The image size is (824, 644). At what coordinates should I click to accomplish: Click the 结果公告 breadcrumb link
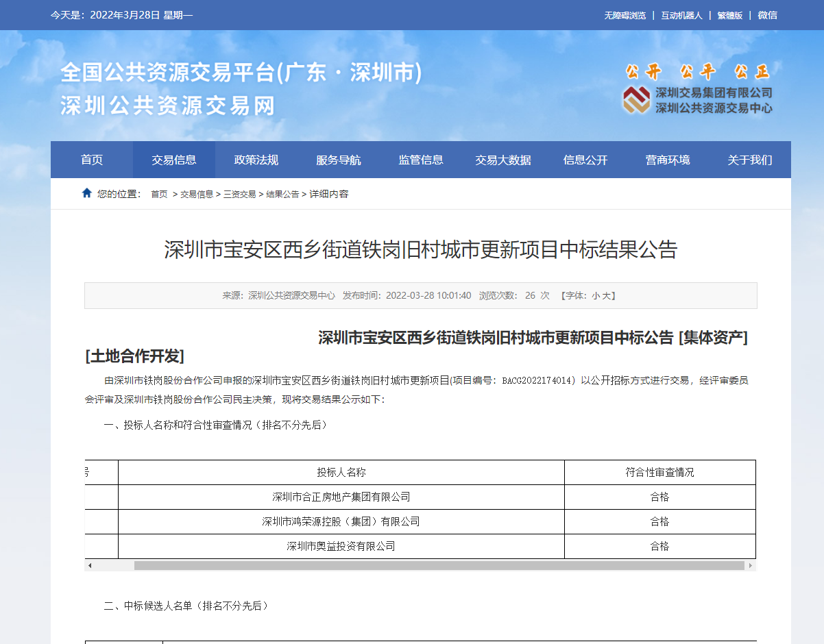282,195
